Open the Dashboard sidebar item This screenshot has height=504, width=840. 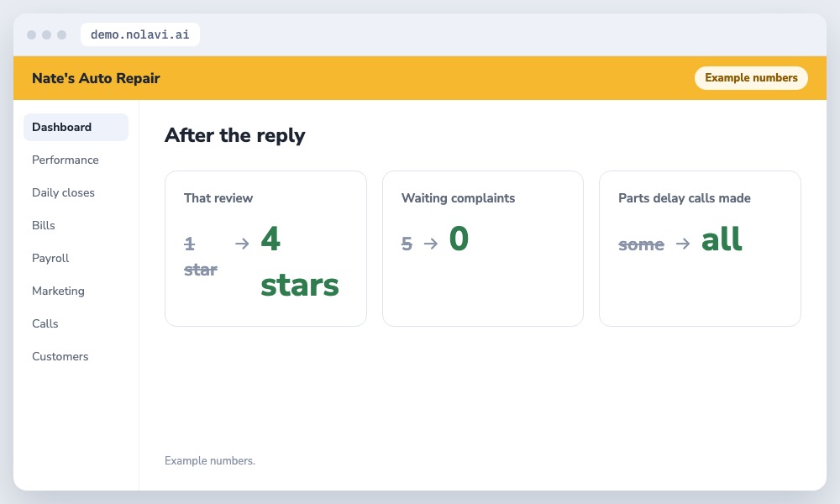[76, 127]
